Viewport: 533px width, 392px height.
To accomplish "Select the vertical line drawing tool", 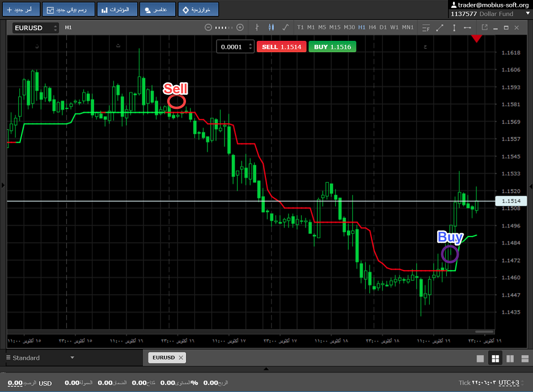I will pyautogui.click(x=454, y=27).
